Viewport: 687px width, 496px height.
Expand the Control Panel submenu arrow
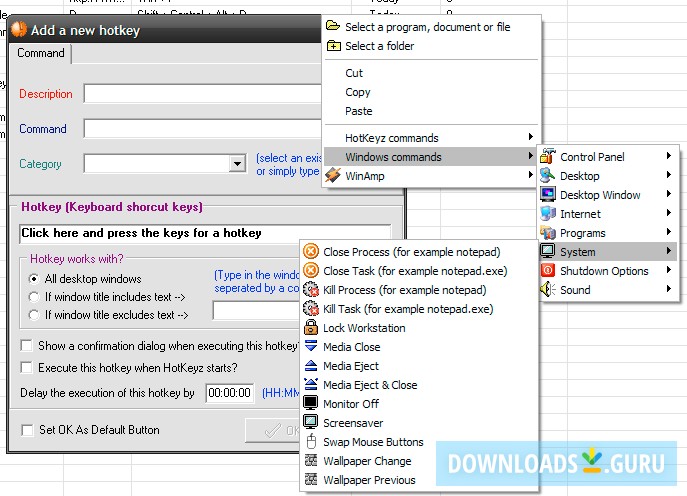[669, 156]
